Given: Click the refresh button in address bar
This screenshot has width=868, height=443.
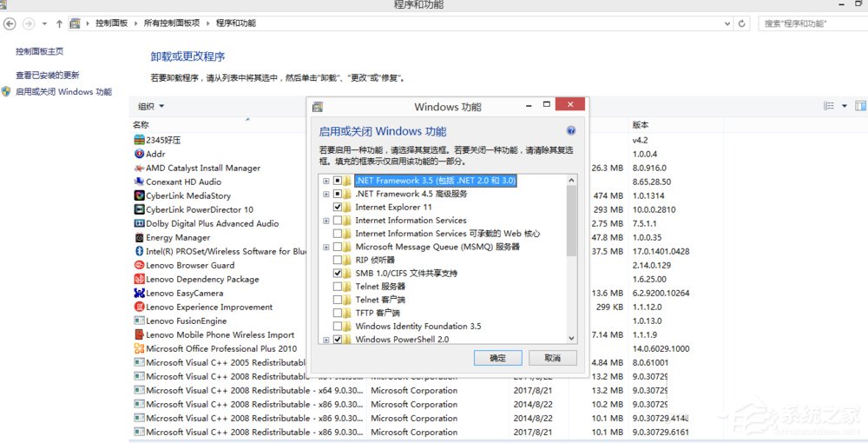Looking at the screenshot, I should tap(742, 23).
